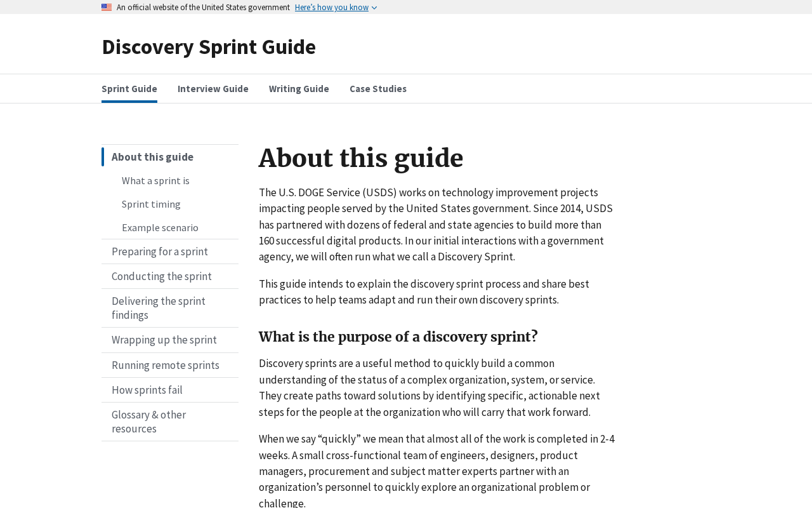The image size is (812, 508).
Task: Open Preparing for a sprint page
Action: tap(170, 251)
